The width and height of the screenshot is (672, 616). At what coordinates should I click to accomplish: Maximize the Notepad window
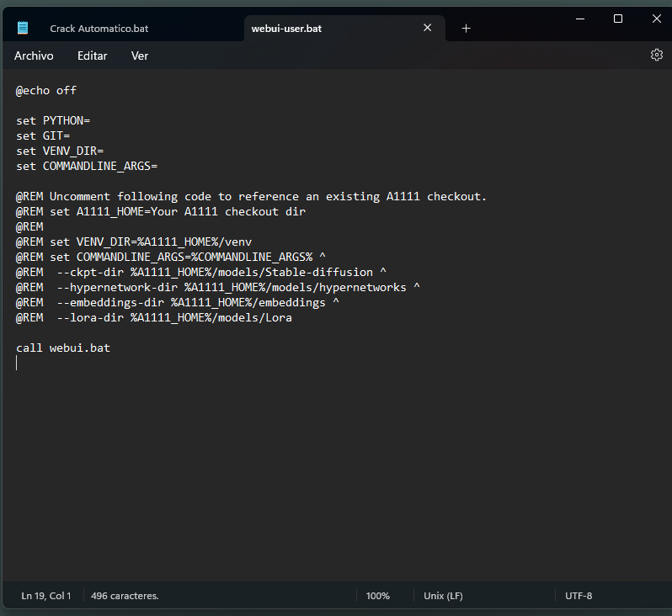617,19
